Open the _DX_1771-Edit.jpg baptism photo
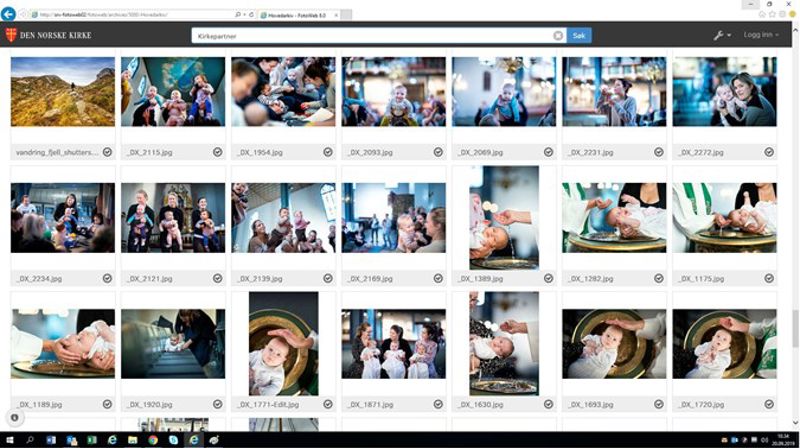The image size is (800, 448). pos(283,343)
